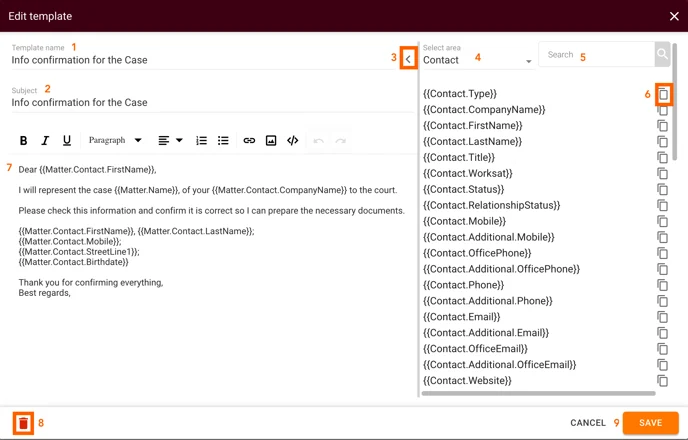Viewport: 688px width, 440px height.
Task: Copy the {{Contact.Email}} placeholder
Action: tap(663, 317)
